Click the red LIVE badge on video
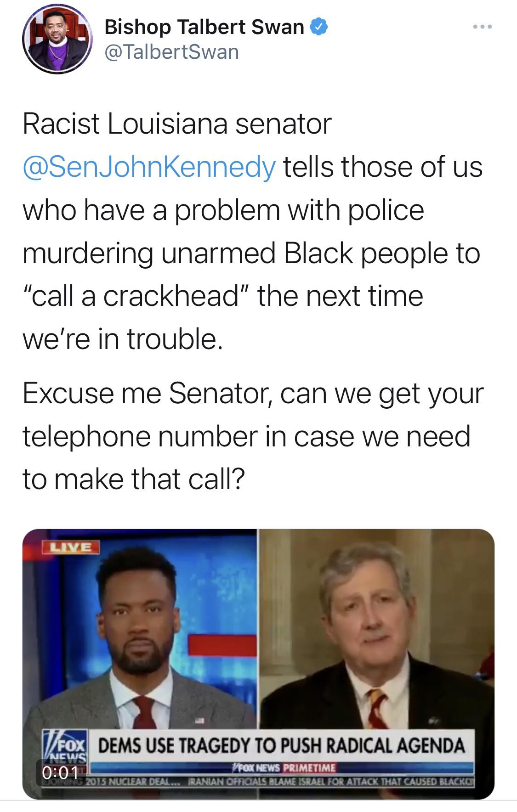 [x=70, y=547]
